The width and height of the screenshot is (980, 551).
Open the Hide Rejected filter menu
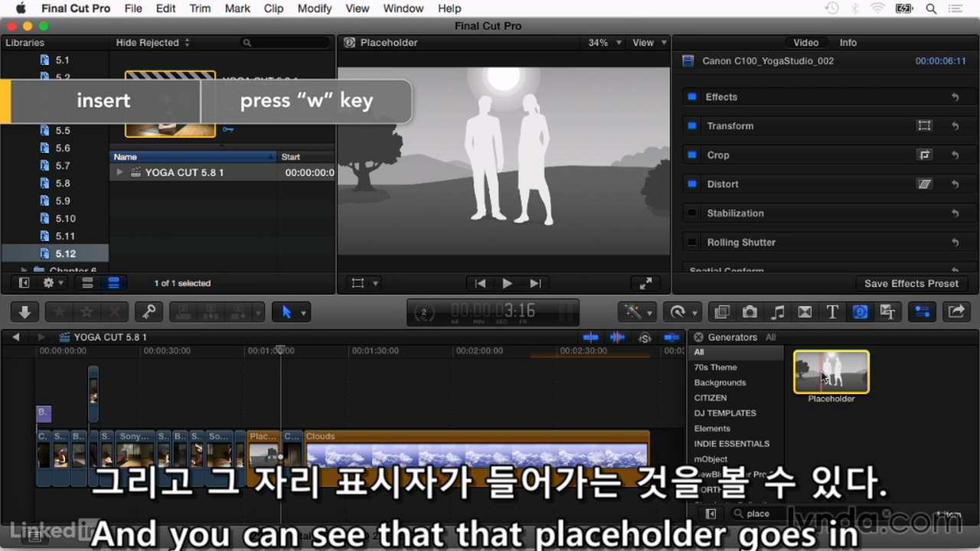[x=152, y=43]
